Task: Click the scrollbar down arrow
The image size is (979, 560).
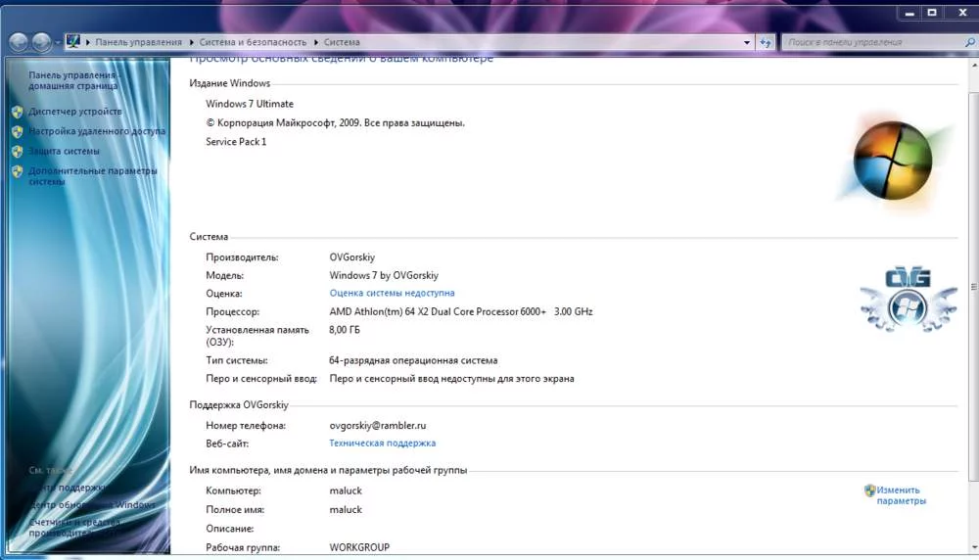Action: click(x=974, y=548)
